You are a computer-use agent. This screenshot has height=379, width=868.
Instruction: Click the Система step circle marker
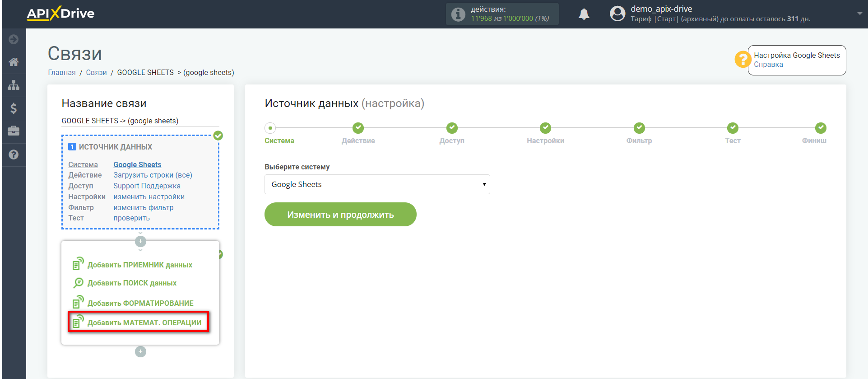coord(270,128)
